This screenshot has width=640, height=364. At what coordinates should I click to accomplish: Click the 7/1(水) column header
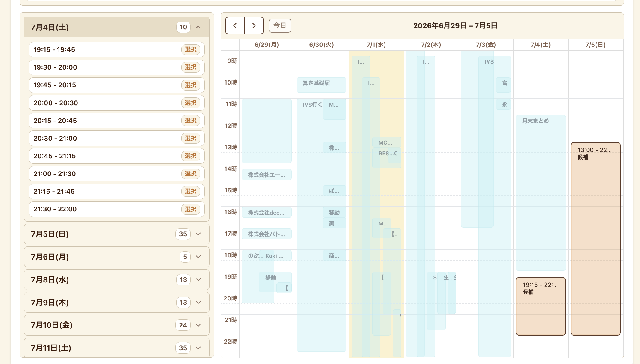click(376, 45)
